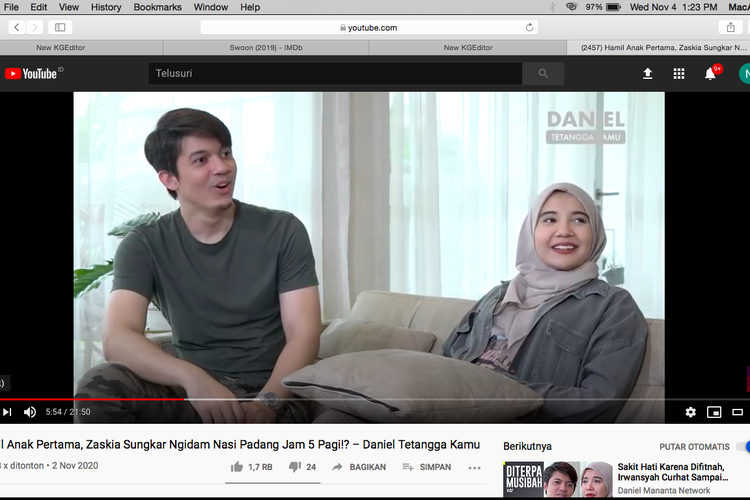Click the search magnifier button
Screen dimensions: 750x500
(x=543, y=74)
